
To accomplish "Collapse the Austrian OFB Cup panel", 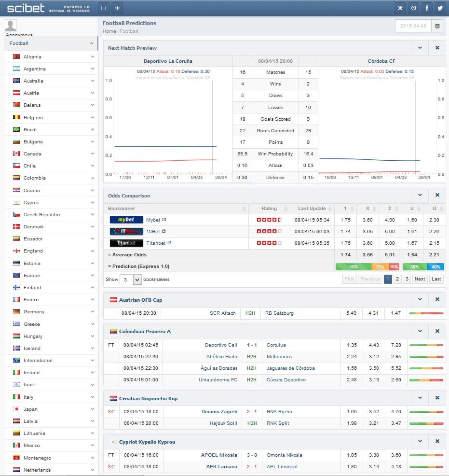I will [x=420, y=299].
